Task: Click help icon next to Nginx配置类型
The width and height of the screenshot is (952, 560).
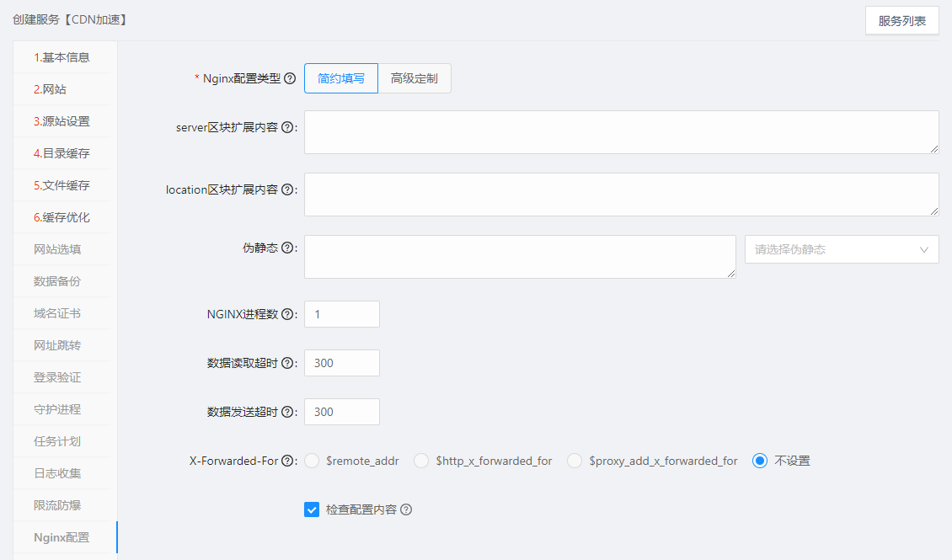Action: (x=290, y=78)
